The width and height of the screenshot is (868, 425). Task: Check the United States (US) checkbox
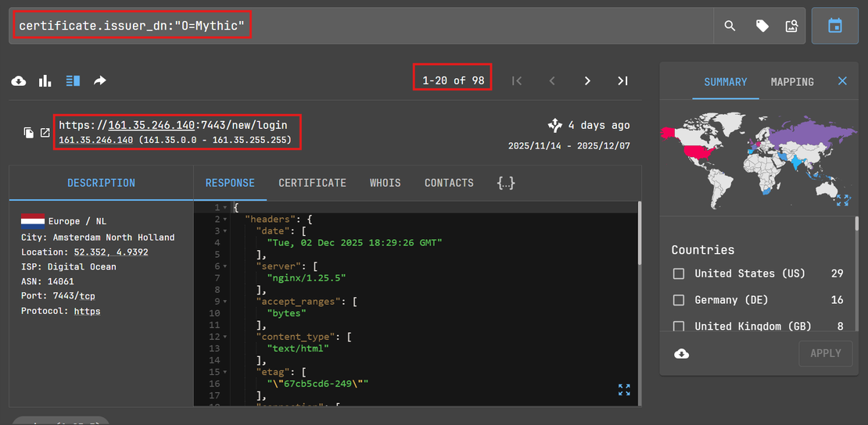tap(679, 273)
